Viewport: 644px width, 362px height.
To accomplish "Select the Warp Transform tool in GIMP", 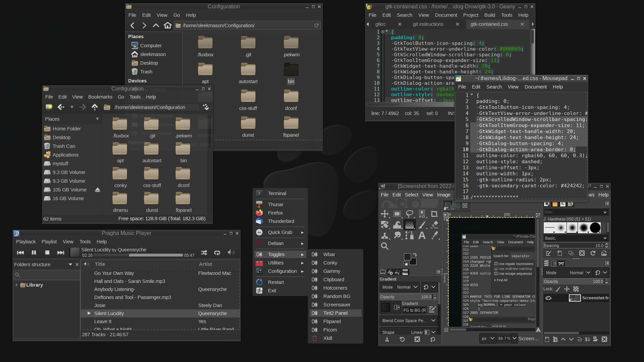I will click(x=397, y=225).
